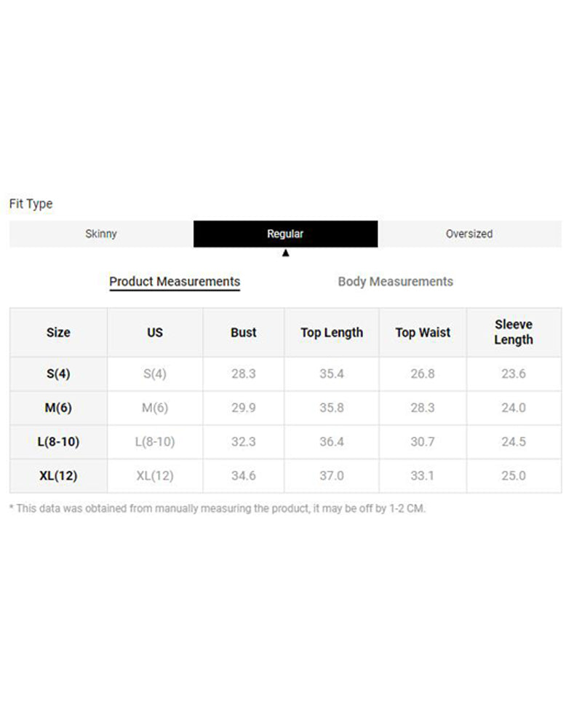Click the Sleeve Length column header

click(514, 333)
